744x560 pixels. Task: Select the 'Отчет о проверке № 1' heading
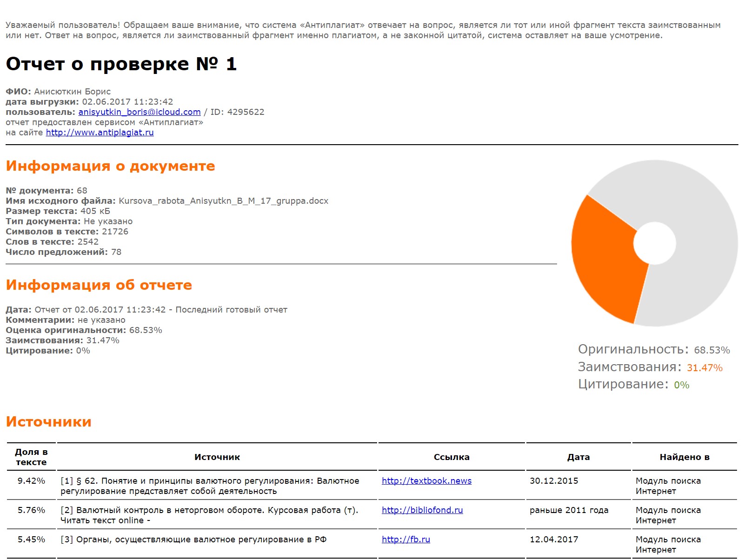click(121, 64)
